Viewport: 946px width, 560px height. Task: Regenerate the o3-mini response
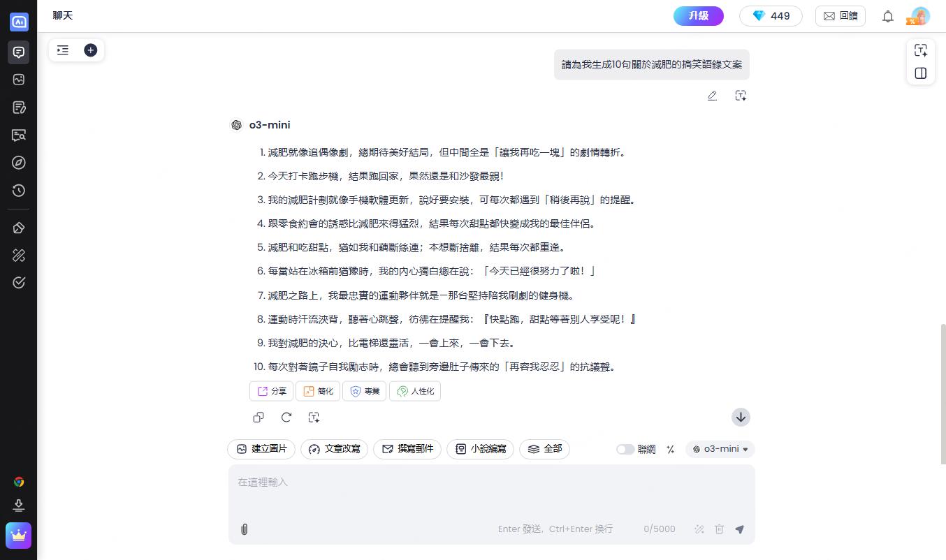286,418
